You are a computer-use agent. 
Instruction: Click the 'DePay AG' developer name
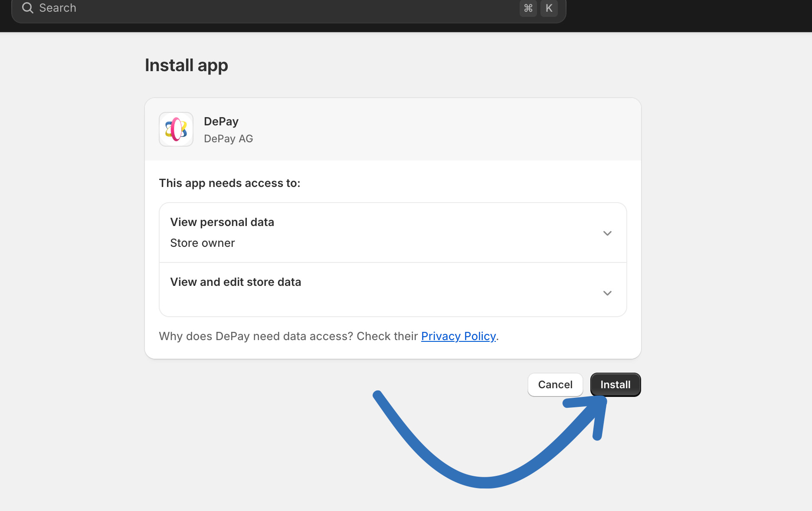coord(229,139)
